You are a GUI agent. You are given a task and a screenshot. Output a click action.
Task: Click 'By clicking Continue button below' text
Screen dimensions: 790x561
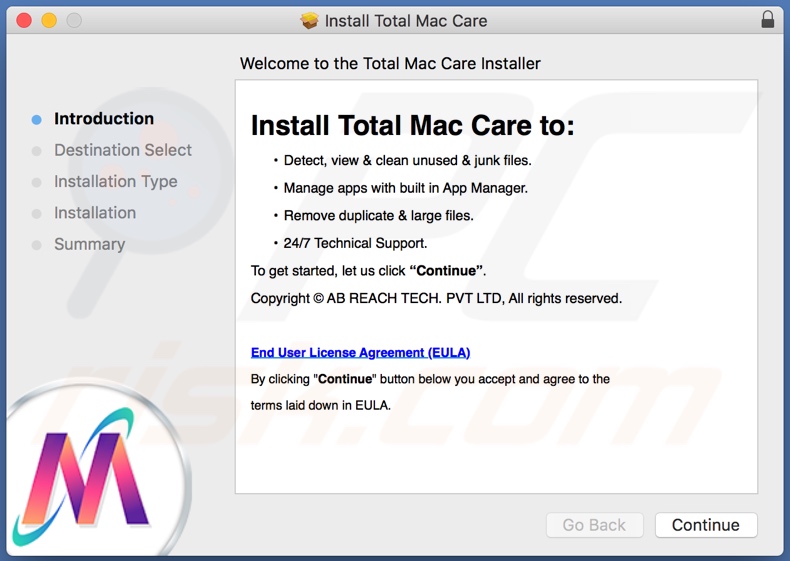coord(430,379)
